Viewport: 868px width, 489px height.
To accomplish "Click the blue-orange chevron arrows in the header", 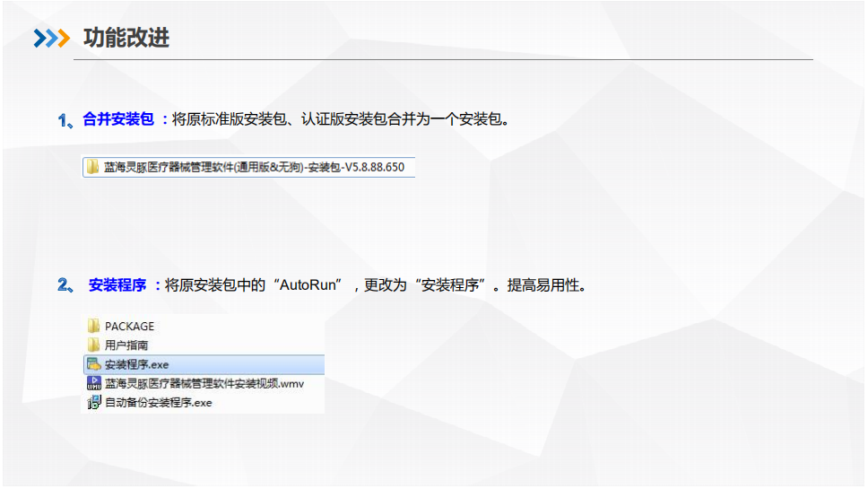I will click(51, 38).
